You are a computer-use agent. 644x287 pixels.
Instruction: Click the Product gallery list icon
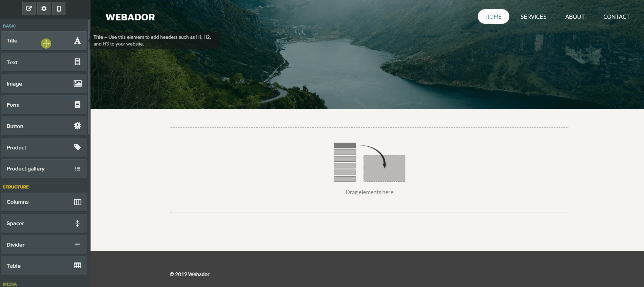[77, 168]
